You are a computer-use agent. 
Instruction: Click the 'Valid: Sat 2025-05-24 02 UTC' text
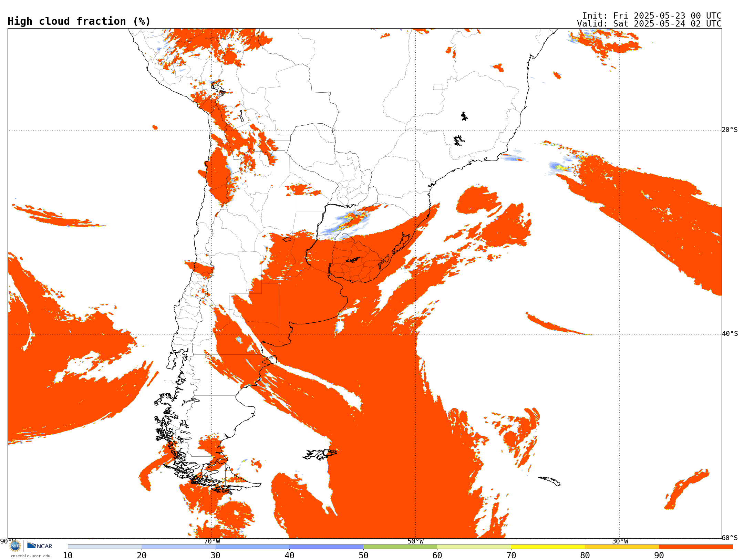click(x=649, y=24)
